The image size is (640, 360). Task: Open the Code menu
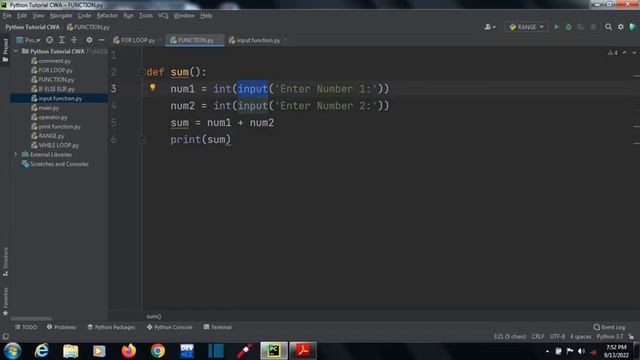[x=84, y=16]
